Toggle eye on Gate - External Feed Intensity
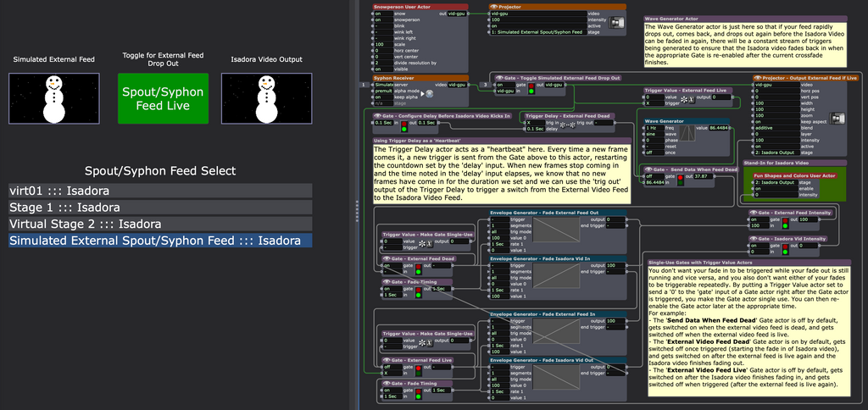Image resolution: width=868 pixels, height=410 pixels. coord(753,213)
